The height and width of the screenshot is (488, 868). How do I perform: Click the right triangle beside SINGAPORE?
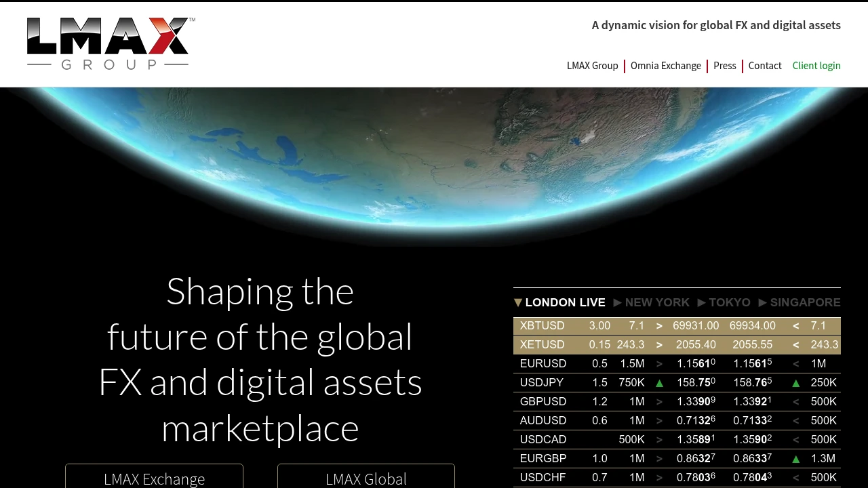(x=762, y=302)
